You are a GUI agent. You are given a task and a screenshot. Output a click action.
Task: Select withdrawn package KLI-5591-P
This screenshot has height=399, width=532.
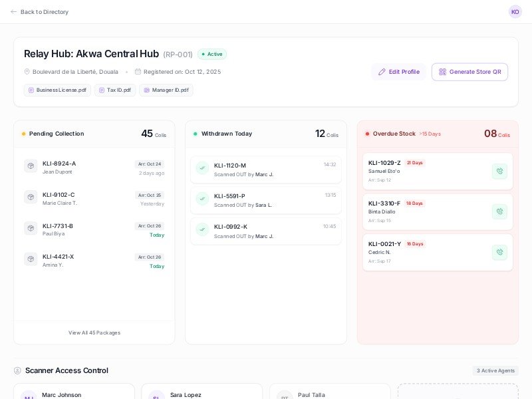pyautogui.click(x=266, y=199)
